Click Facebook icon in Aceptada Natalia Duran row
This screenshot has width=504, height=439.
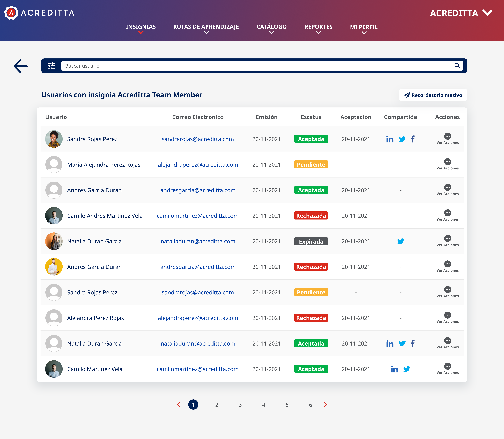(413, 343)
